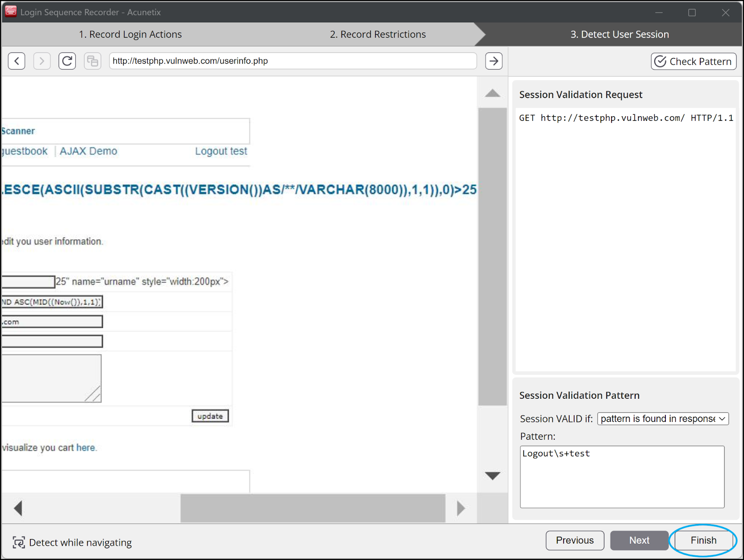Click the copy pages icon beside refresh
This screenshot has height=560, width=744.
tap(93, 61)
